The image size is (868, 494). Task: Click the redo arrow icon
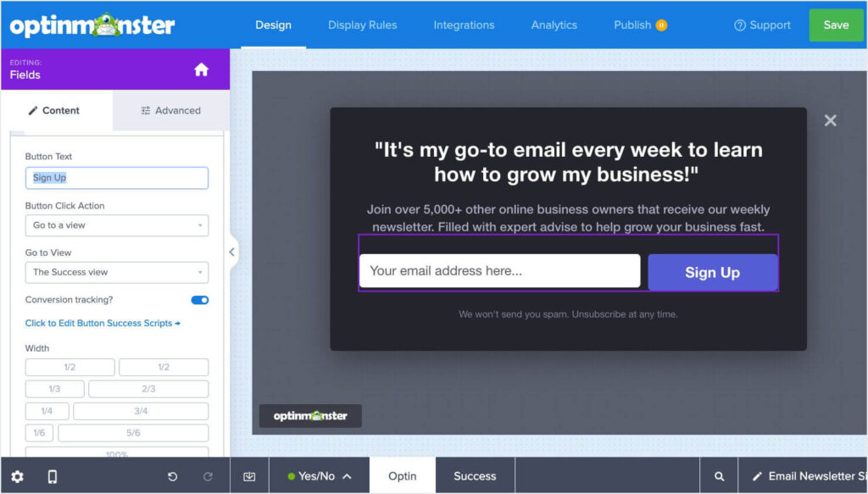pyautogui.click(x=208, y=476)
